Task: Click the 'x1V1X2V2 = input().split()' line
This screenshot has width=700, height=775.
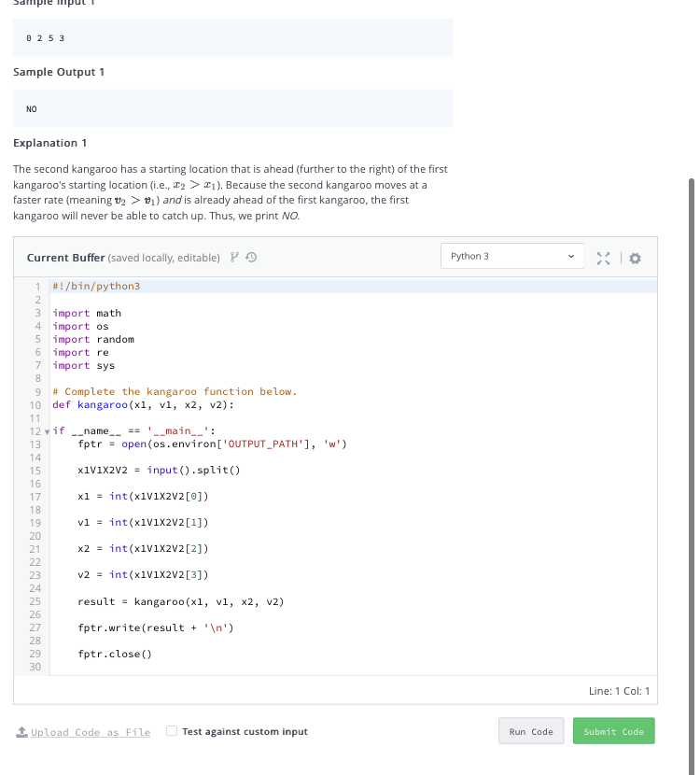Action: (159, 470)
